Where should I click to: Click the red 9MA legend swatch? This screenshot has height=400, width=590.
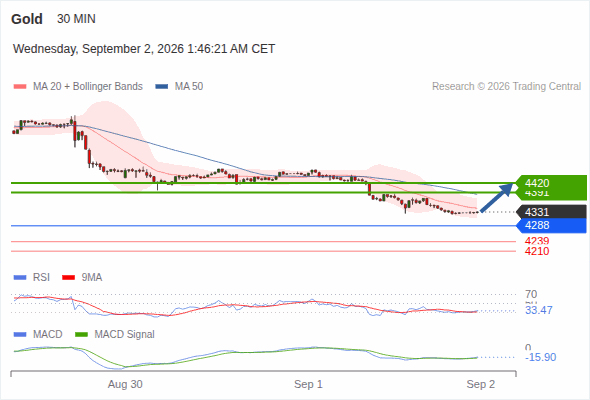[68, 278]
